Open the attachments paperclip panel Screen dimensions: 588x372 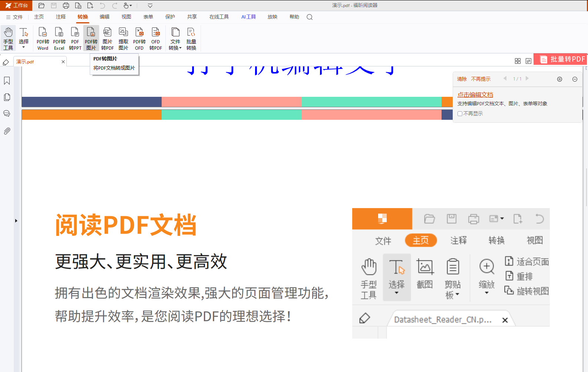coord(7,131)
